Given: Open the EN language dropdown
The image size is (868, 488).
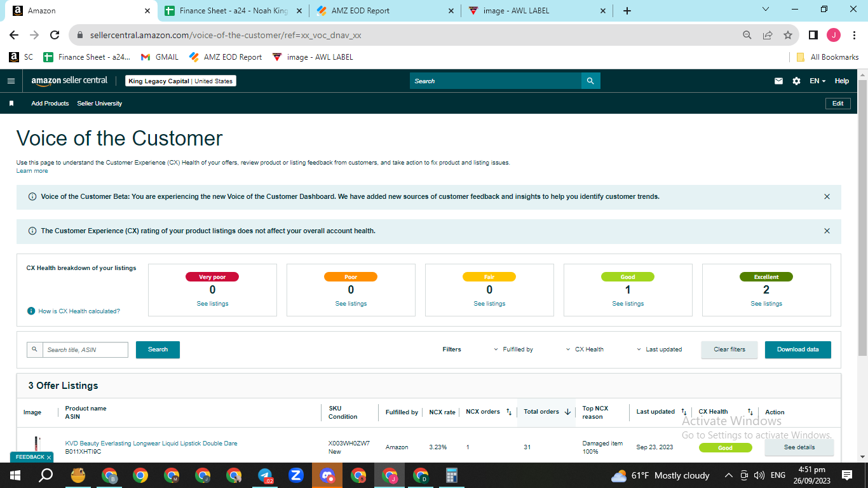Looking at the screenshot, I should pyautogui.click(x=817, y=81).
